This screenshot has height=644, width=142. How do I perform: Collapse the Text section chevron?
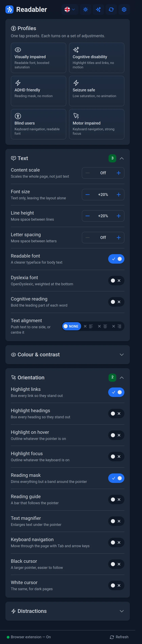(x=122, y=158)
